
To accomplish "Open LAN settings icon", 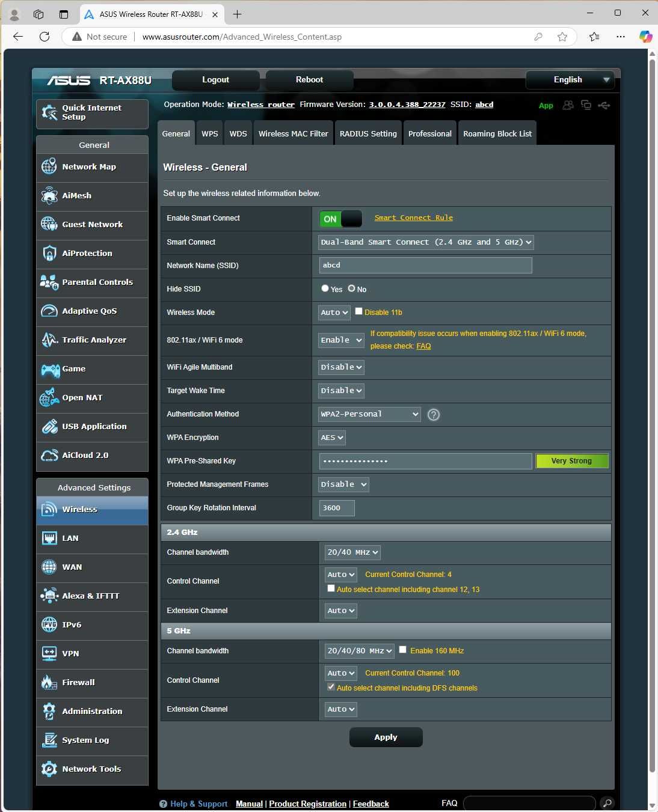I will click(x=49, y=538).
